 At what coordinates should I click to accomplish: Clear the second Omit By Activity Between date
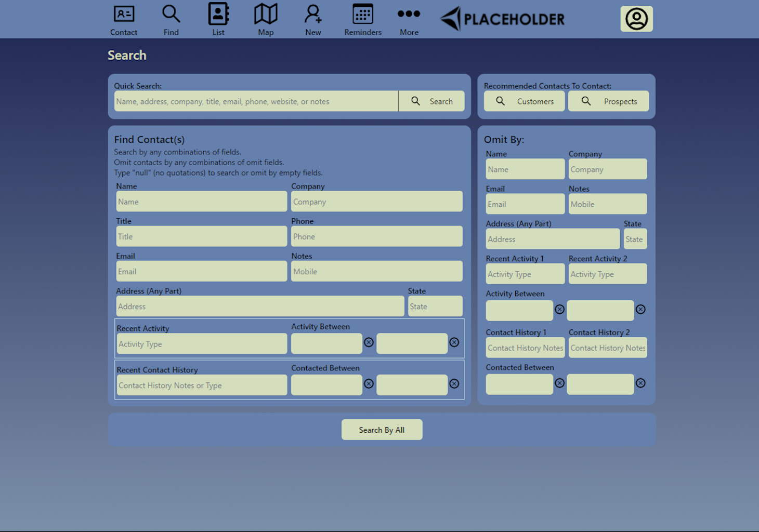pos(640,309)
